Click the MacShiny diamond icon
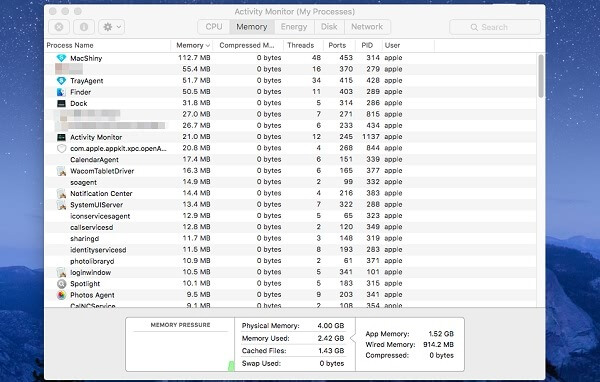The height and width of the screenshot is (382, 600). tap(61, 58)
